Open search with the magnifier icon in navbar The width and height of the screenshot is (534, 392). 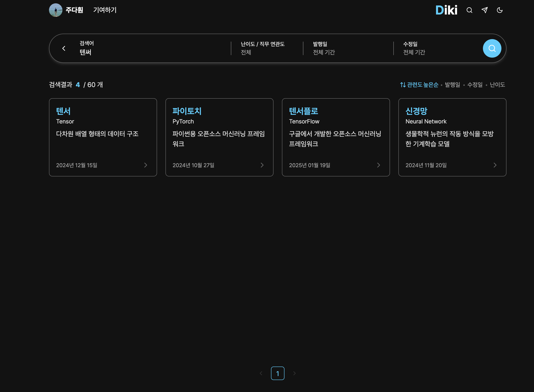click(x=469, y=10)
